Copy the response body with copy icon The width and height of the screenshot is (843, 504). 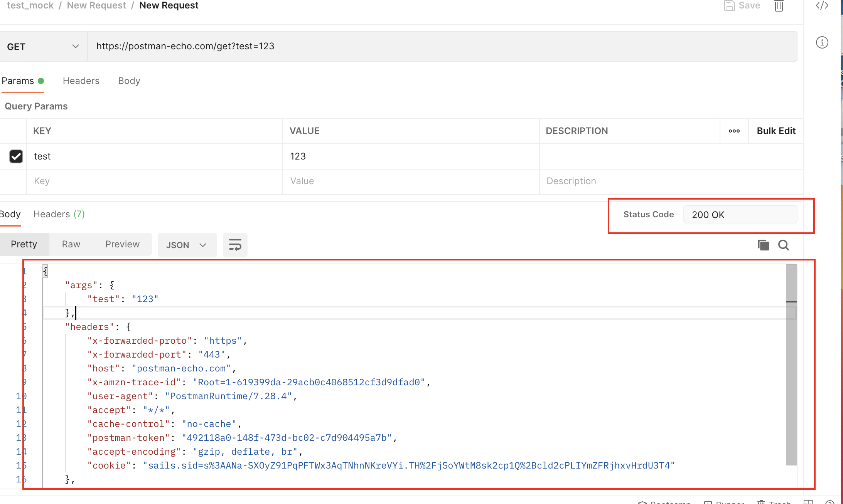click(763, 245)
